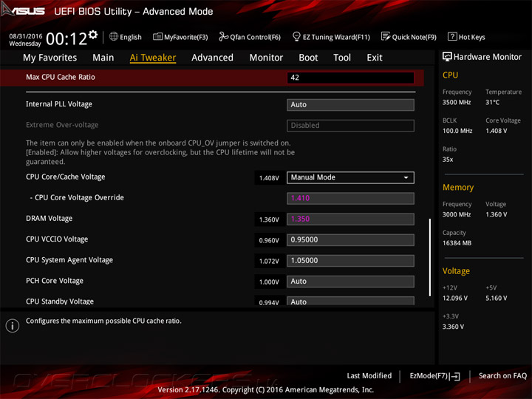Image resolution: width=532 pixels, height=399 pixels.
Task: Select the Ai Tweaker tab
Action: 153,58
